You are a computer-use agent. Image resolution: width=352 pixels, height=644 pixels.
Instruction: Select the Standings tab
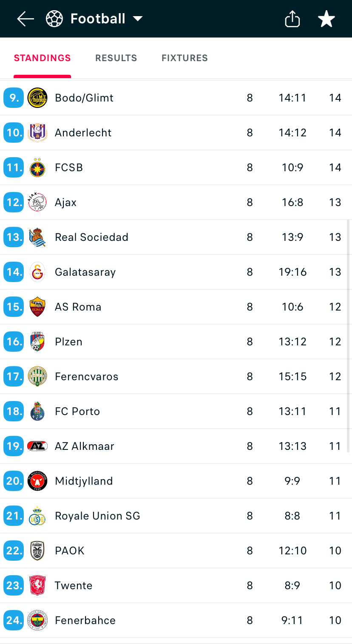pos(42,58)
